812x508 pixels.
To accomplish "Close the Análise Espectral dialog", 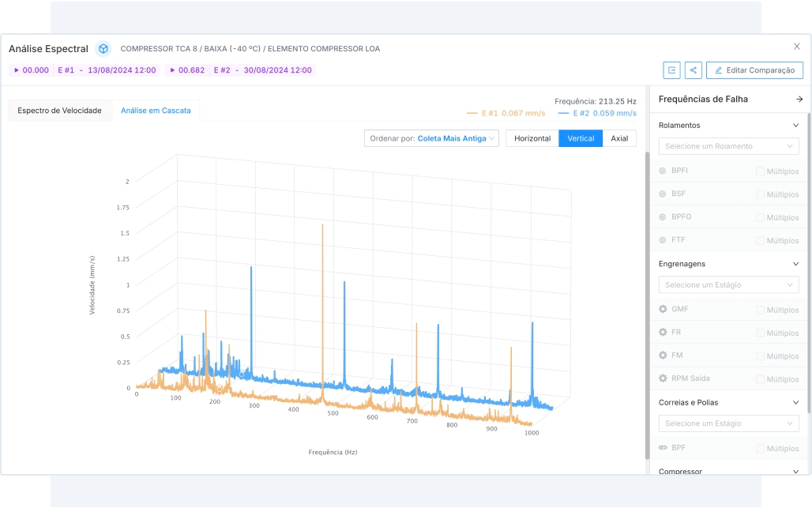I will 796,47.
